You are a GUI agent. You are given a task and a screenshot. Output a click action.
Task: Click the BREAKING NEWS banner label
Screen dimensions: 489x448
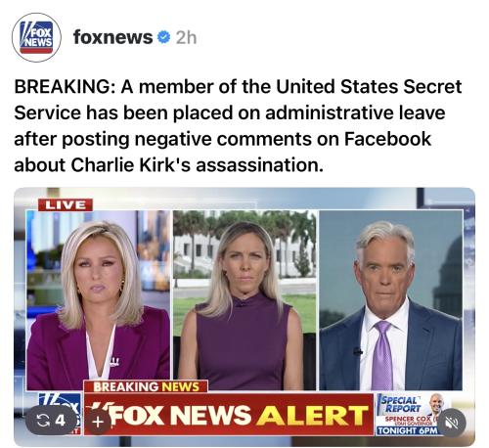point(146,386)
